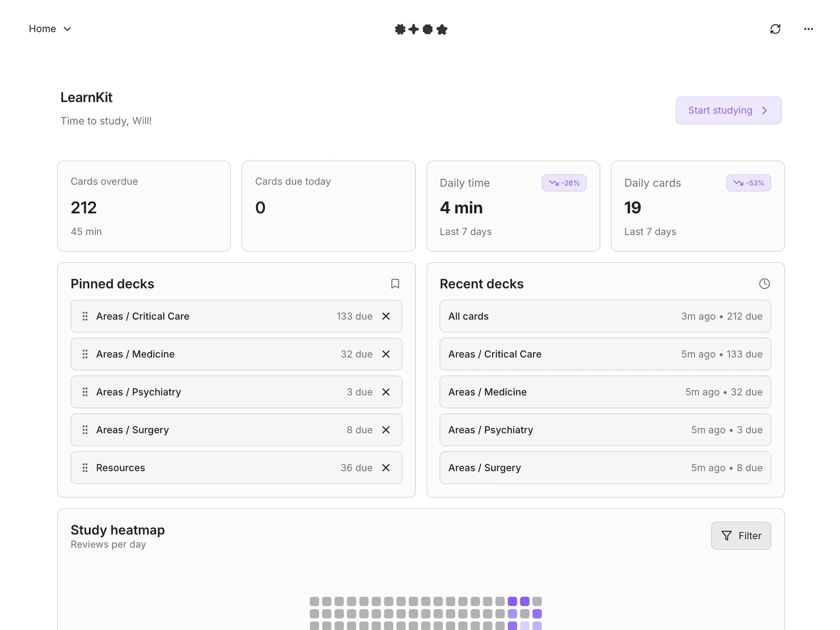
Task: Open pinned deck Areas / Critical Care
Action: pos(236,316)
